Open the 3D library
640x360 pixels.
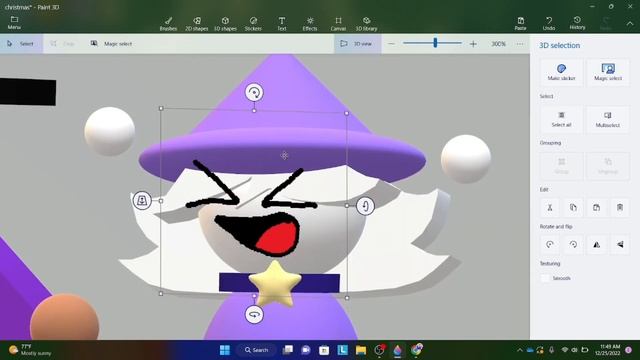point(366,24)
